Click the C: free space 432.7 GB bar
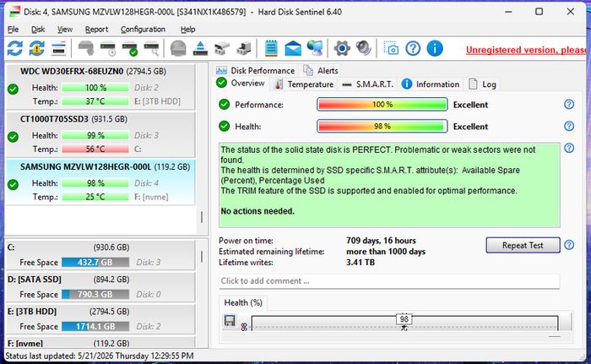The image size is (591, 364). tap(95, 262)
